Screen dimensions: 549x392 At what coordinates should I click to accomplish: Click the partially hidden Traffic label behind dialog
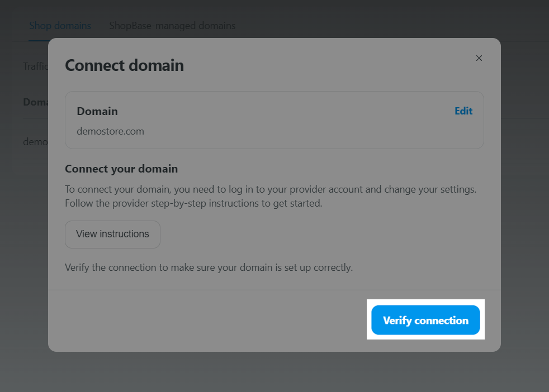[x=35, y=66]
